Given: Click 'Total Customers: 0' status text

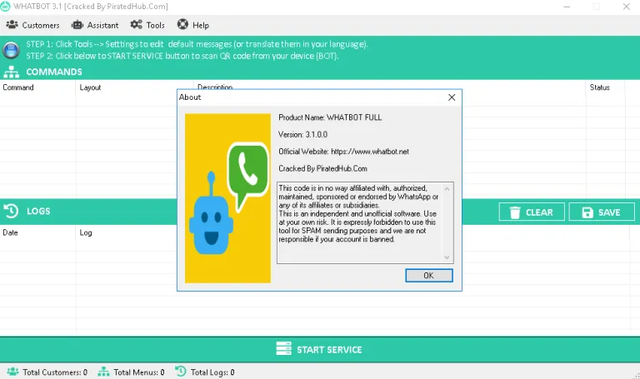Looking at the screenshot, I should pyautogui.click(x=55, y=372).
